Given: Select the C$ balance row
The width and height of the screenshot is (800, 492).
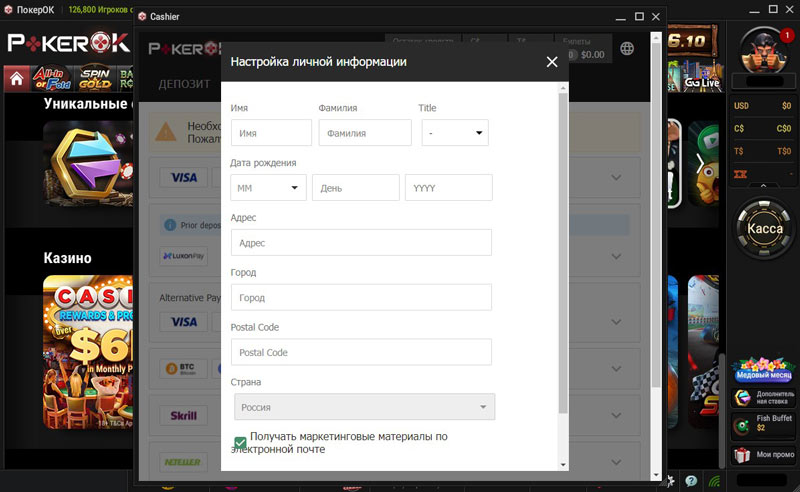Looking at the screenshot, I should coord(762,128).
